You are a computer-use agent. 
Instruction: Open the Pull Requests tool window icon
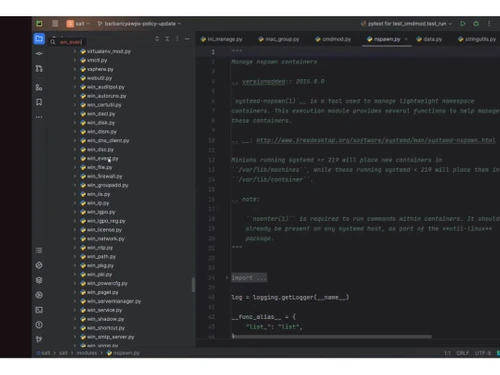click(39, 69)
